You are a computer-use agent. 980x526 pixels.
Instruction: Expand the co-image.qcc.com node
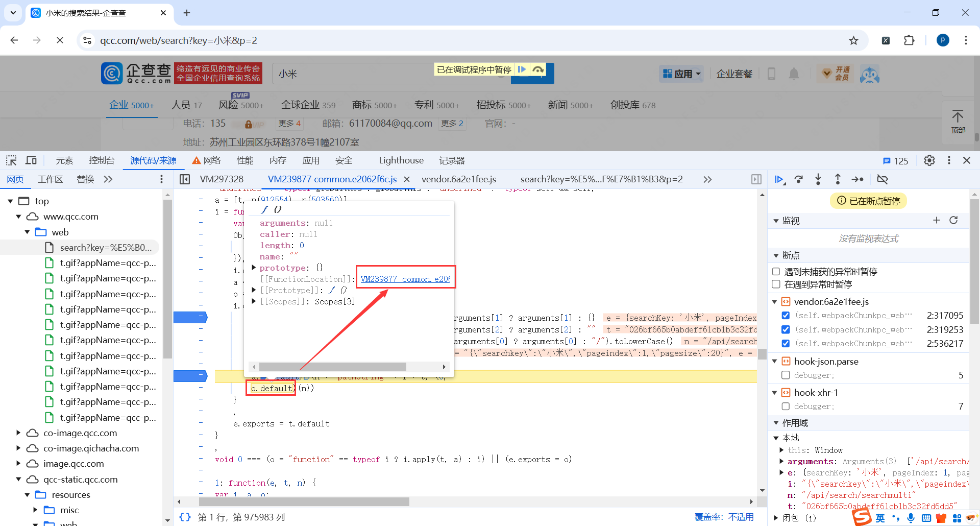pos(18,433)
